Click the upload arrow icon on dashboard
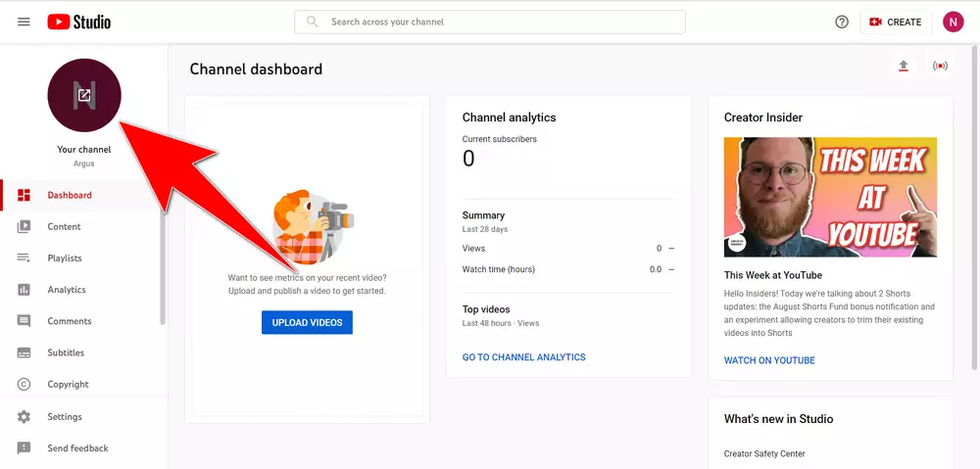980x469 pixels. pos(904,66)
